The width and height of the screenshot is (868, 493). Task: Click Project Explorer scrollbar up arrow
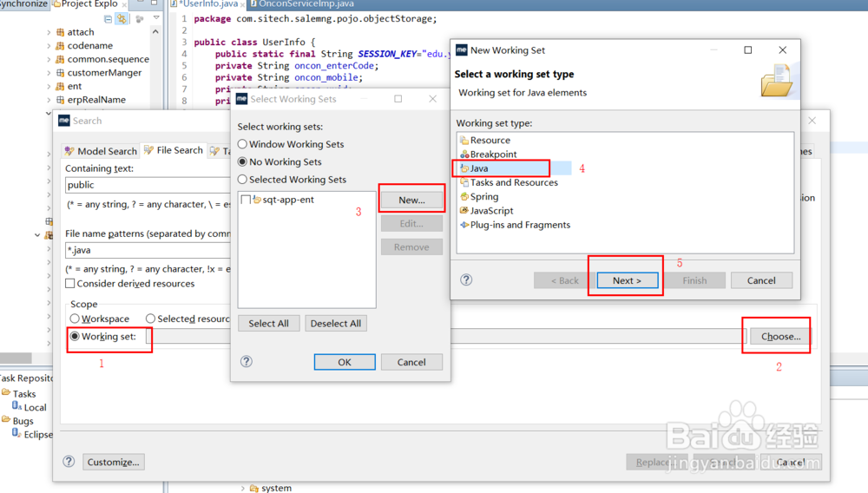(155, 32)
